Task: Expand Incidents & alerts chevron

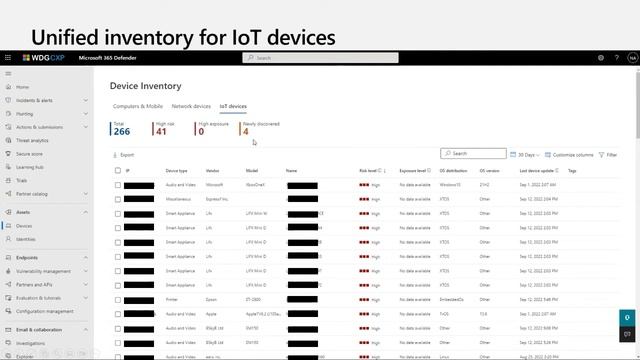Action: pyautogui.click(x=86, y=100)
